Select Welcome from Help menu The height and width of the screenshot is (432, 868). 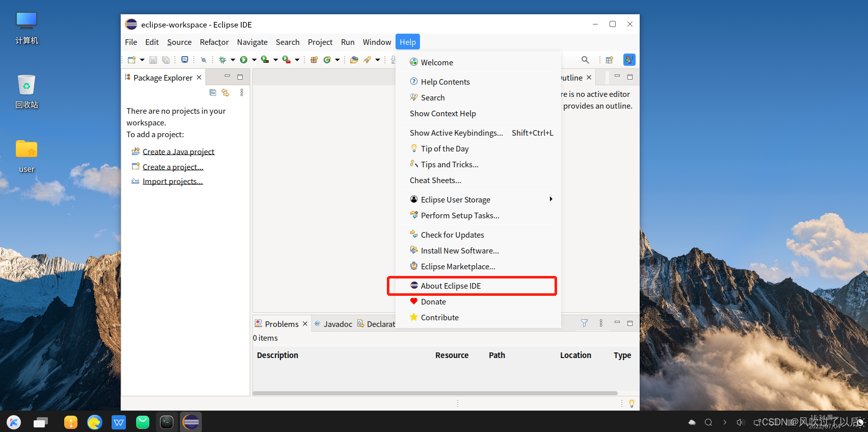tap(478, 62)
